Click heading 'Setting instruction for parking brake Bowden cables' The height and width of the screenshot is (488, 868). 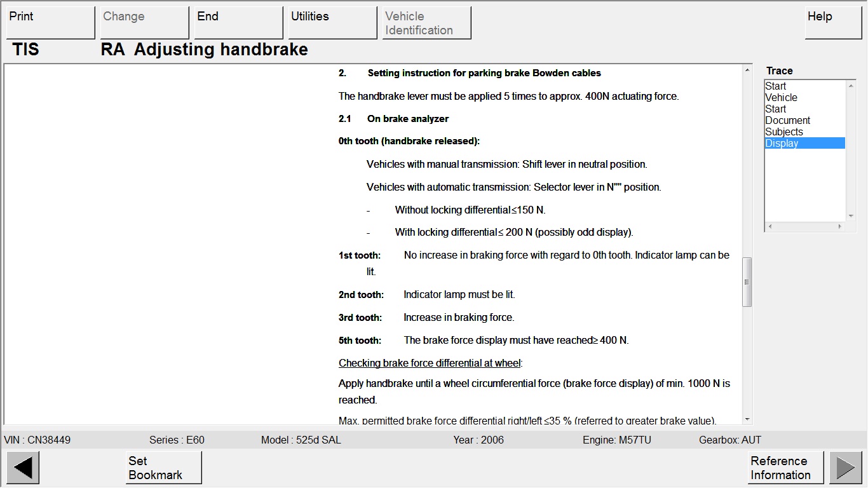coord(484,73)
